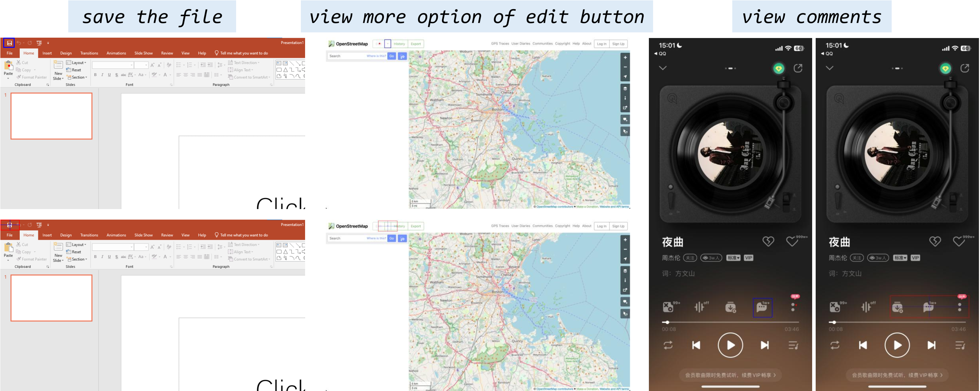This screenshot has width=980, height=391.
Task: Click the map key info icon on lower OpenStreetMap
Action: point(625,280)
